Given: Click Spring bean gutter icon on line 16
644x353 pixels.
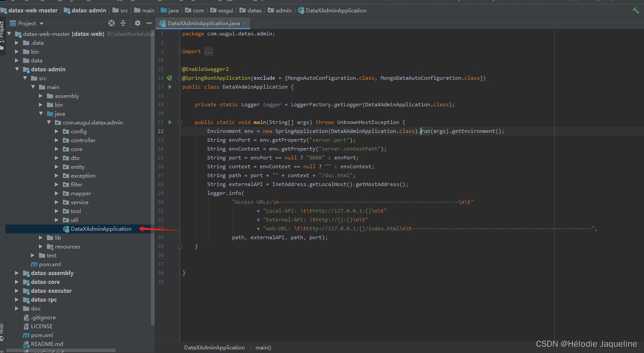Looking at the screenshot, I should click(170, 78).
